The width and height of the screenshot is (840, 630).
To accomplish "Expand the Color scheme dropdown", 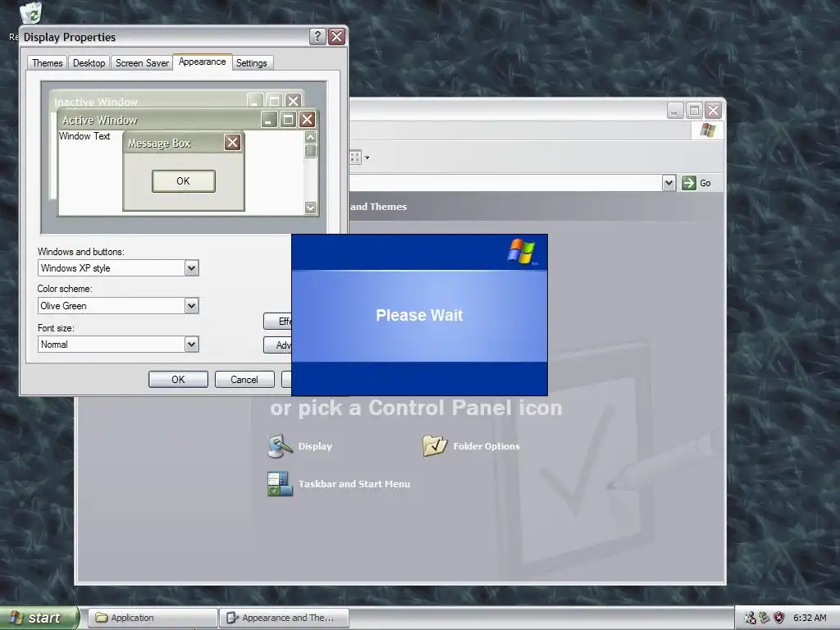I will click(x=191, y=306).
